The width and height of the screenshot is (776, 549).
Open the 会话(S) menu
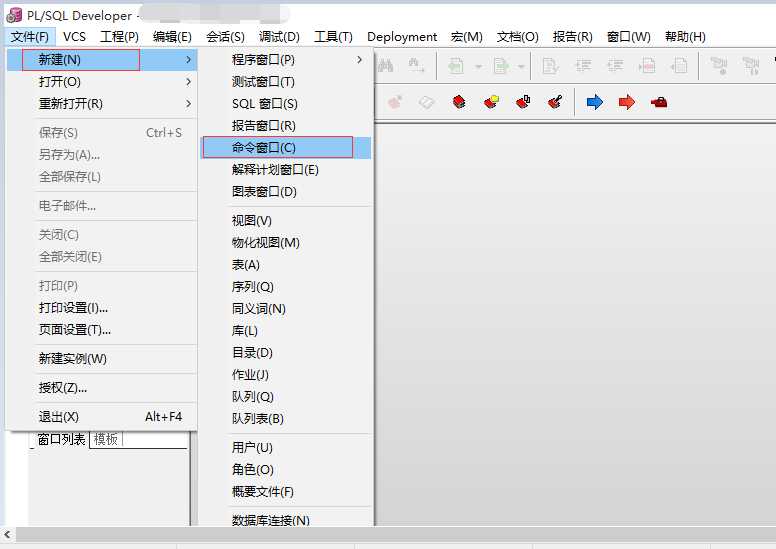coord(225,37)
